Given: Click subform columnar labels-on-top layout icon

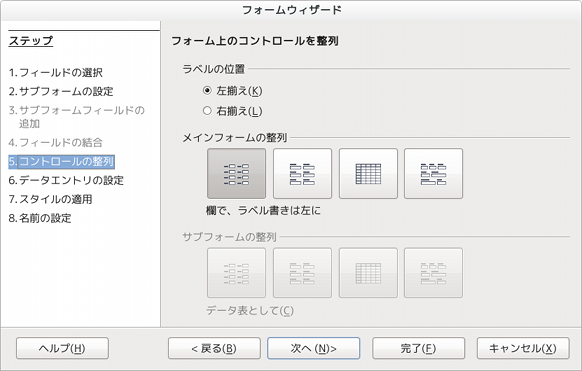Looking at the screenshot, I should [x=302, y=273].
